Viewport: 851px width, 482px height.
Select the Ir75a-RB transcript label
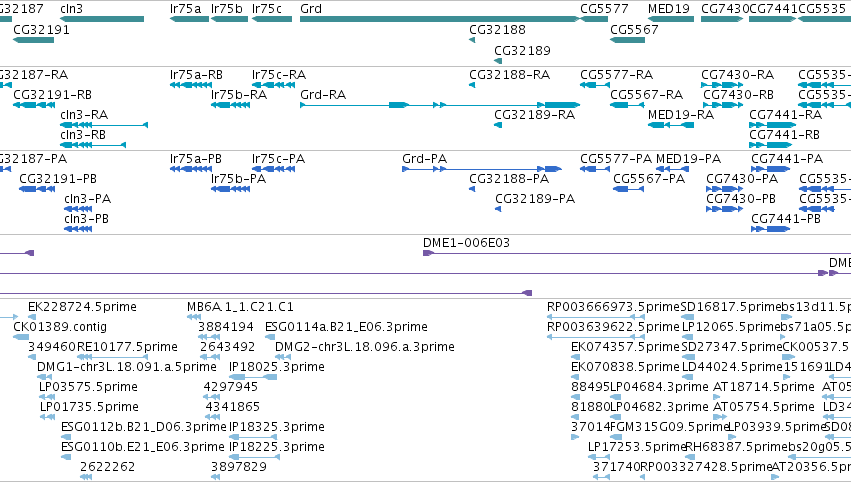[x=196, y=74]
